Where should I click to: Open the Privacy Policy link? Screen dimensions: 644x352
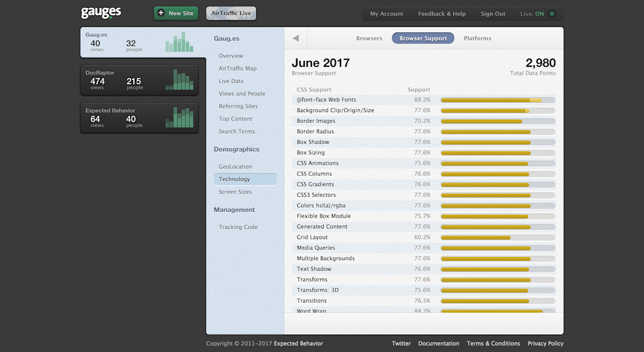546,344
